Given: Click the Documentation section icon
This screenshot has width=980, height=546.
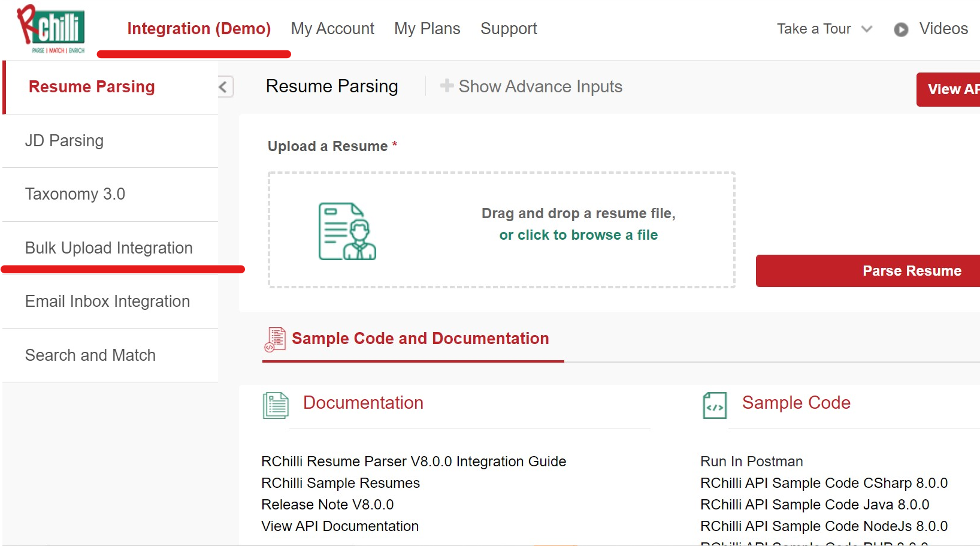Looking at the screenshot, I should (x=276, y=405).
